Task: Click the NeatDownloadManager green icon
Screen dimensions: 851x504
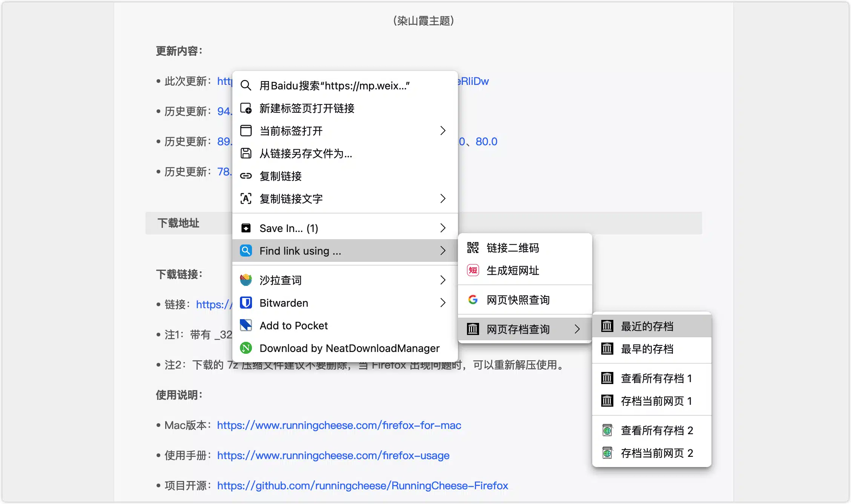Action: click(246, 348)
